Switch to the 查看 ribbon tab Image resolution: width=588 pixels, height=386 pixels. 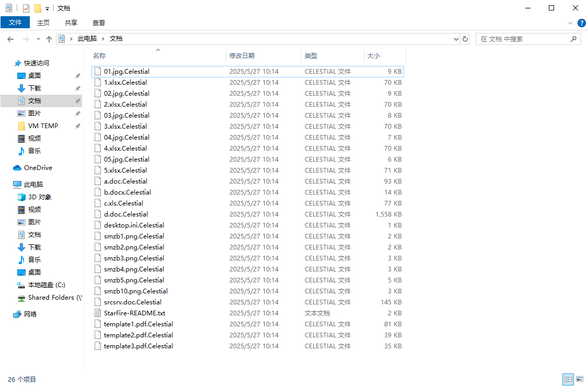(99, 22)
